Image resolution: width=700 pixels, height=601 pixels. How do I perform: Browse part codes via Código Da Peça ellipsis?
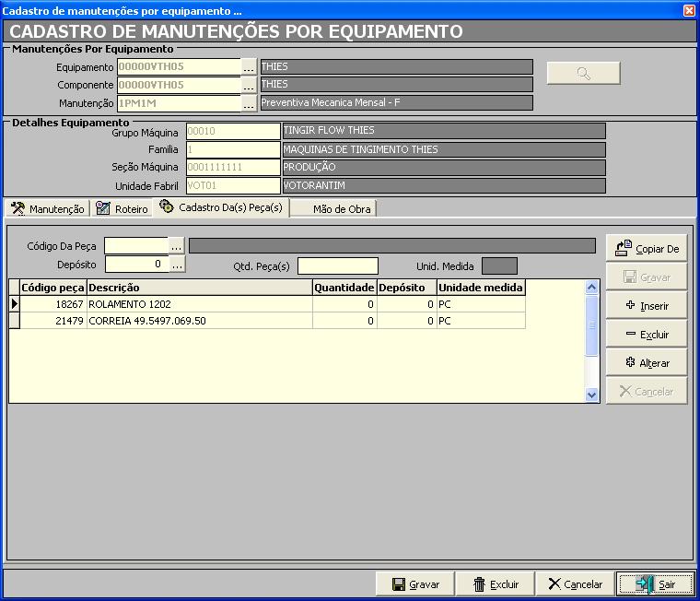click(177, 245)
